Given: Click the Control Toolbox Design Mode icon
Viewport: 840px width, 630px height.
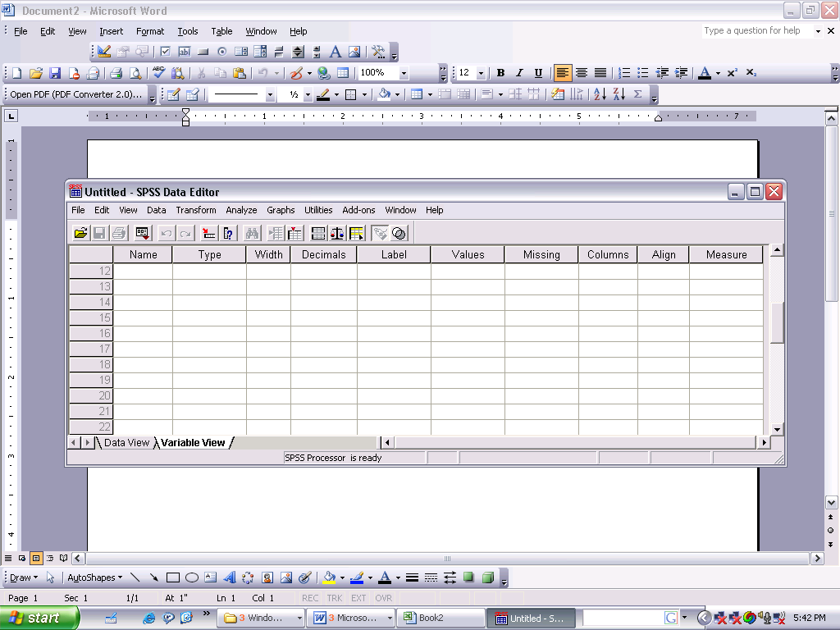Looking at the screenshot, I should coord(104,52).
